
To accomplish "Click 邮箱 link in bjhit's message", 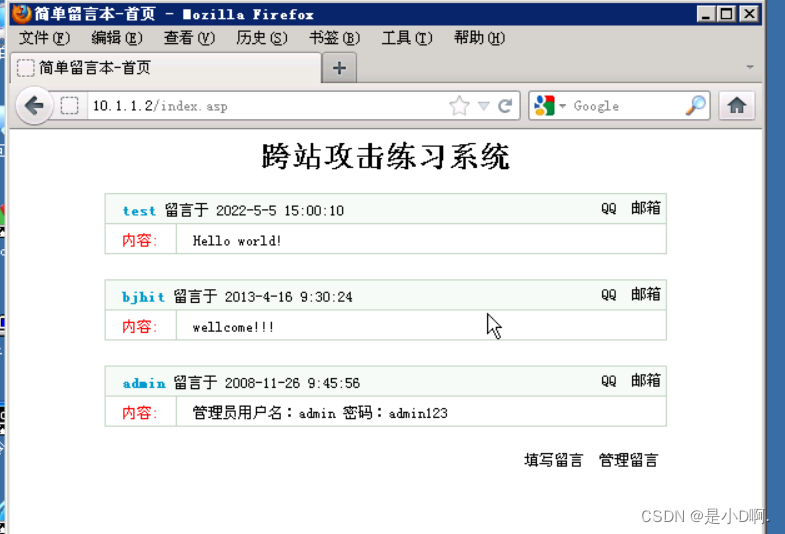I will click(645, 294).
